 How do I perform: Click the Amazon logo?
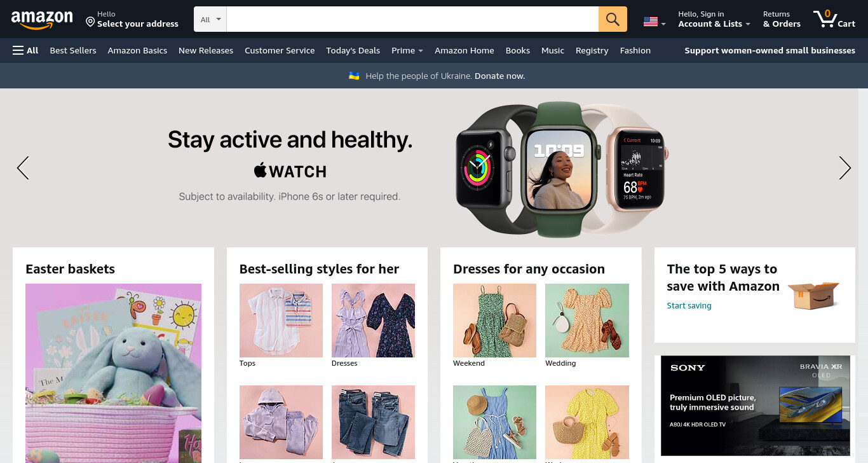(x=42, y=20)
